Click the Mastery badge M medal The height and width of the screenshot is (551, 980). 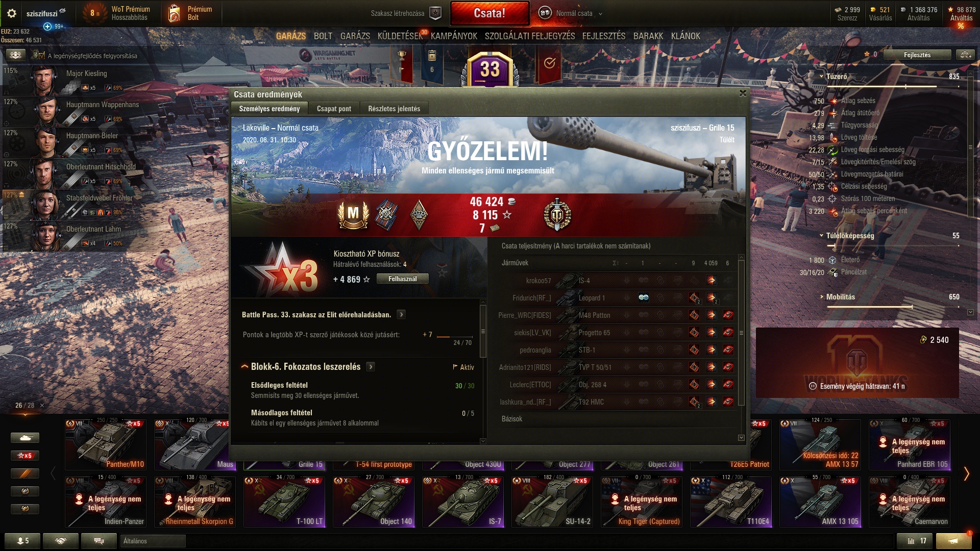click(x=353, y=214)
